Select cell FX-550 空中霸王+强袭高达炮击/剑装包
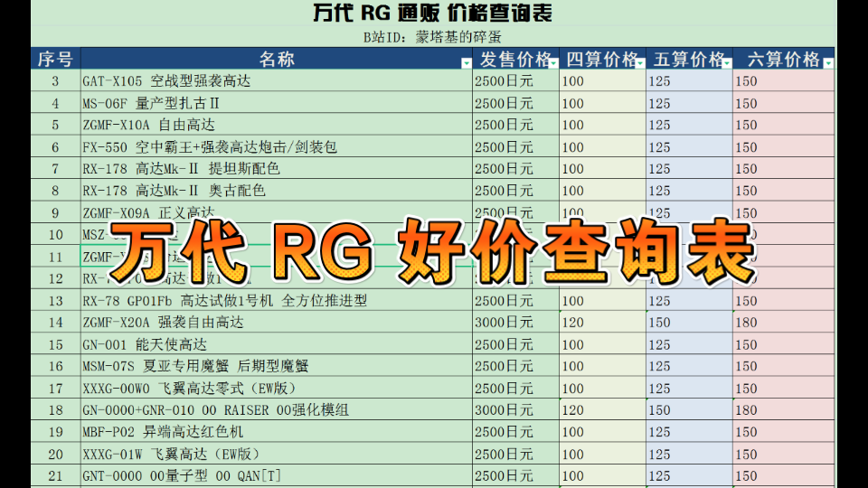 277,146
